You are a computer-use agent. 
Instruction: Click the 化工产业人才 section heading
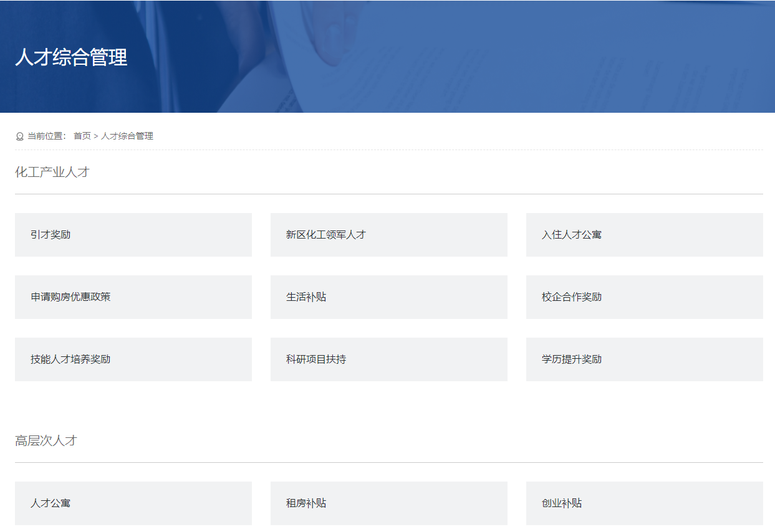click(52, 173)
